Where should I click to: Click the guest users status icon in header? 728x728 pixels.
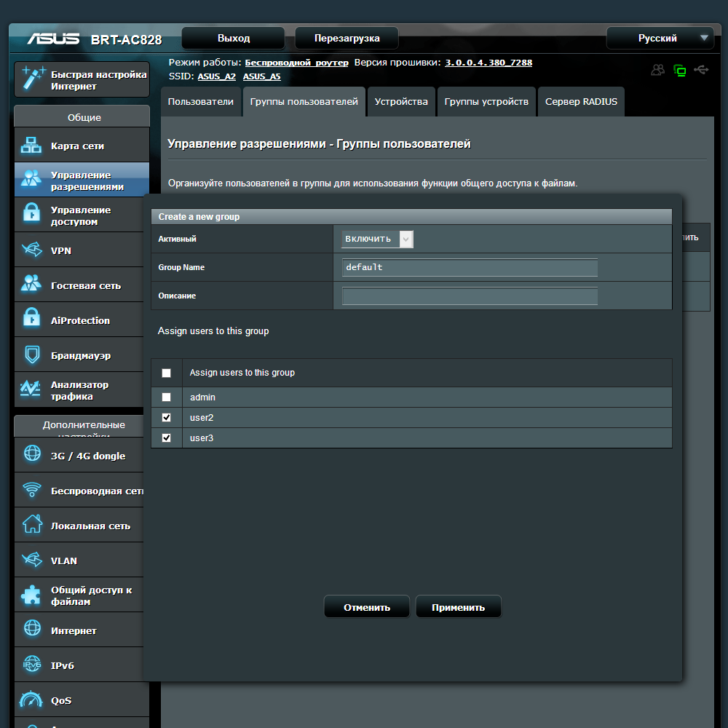coord(657,70)
